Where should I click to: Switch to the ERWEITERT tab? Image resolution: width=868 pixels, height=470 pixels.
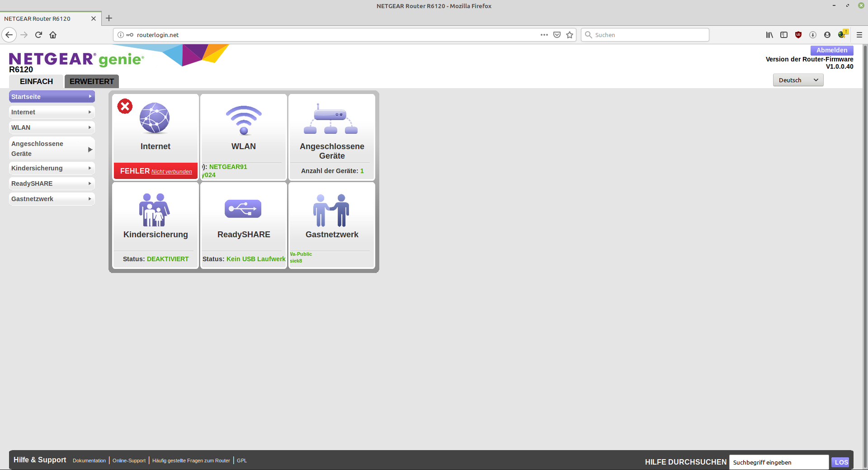(92, 81)
